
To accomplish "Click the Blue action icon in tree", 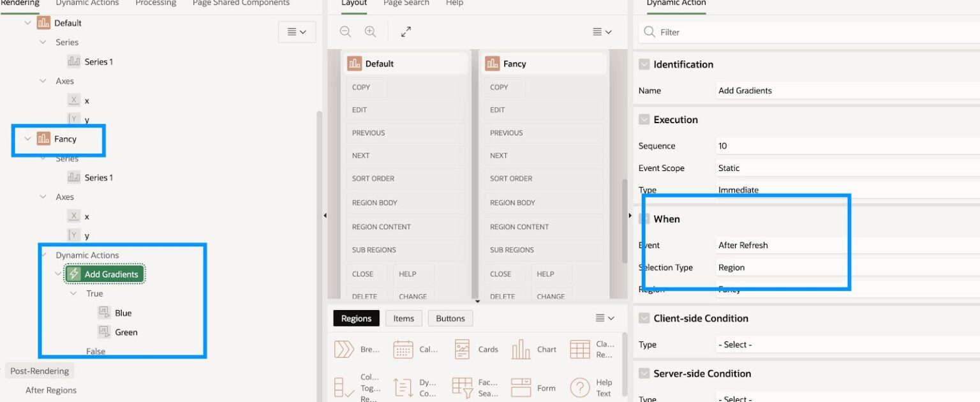I will tap(104, 313).
